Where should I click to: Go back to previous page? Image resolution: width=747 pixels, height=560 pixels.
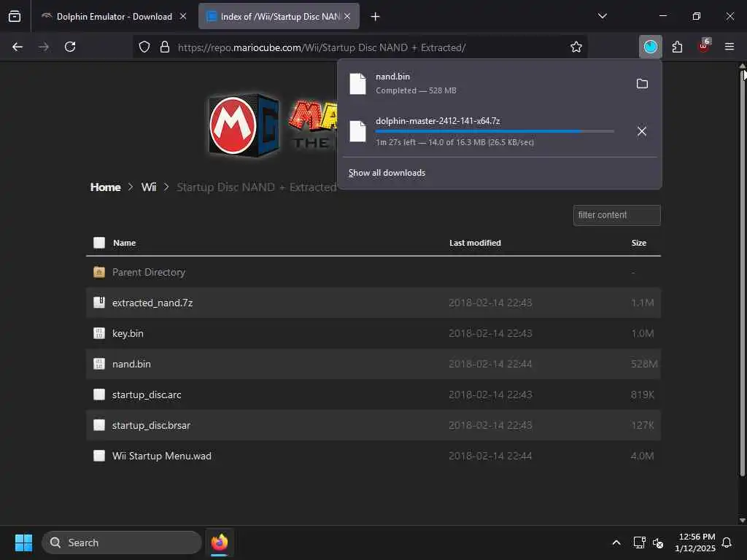(x=18, y=47)
